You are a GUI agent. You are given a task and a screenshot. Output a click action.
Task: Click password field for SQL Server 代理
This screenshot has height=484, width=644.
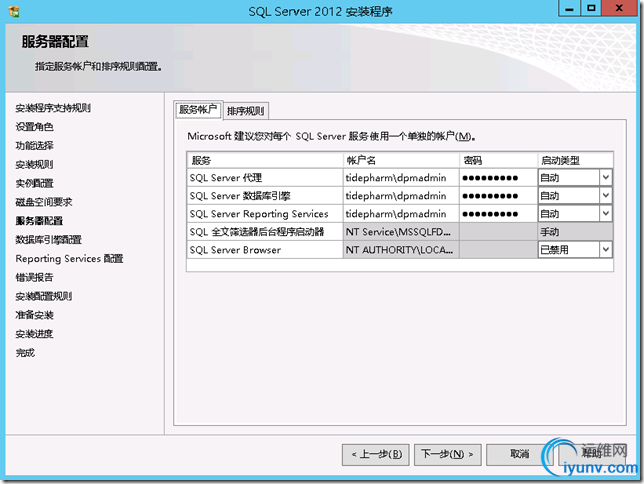(x=498, y=177)
